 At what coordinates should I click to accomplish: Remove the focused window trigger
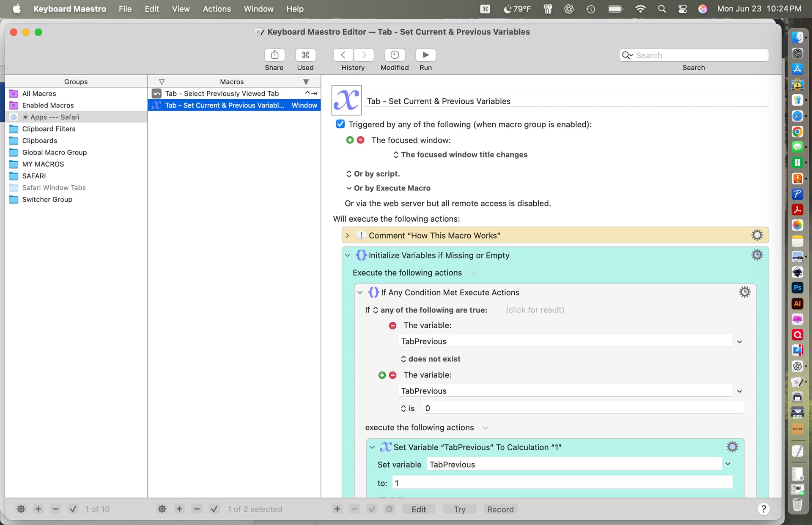(360, 140)
